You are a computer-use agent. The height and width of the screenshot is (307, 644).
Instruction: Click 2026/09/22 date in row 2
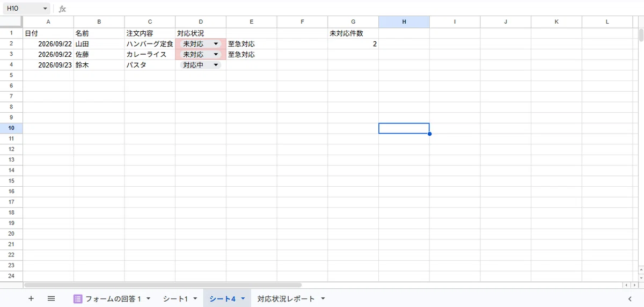48,44
